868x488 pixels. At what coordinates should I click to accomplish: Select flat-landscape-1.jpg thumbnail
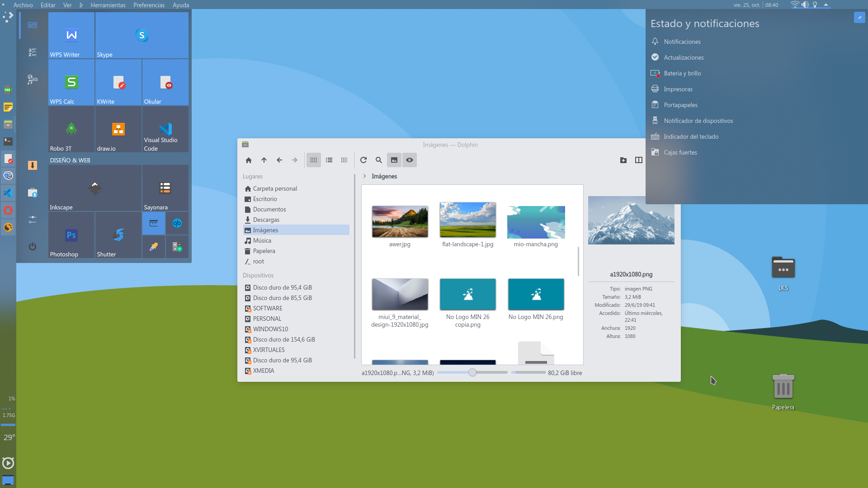pos(468,220)
